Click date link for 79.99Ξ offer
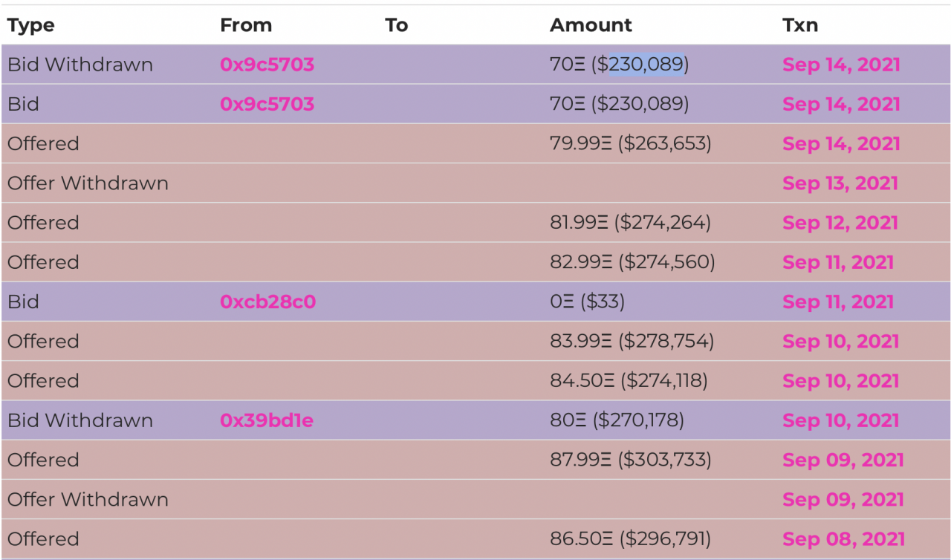 840,143
